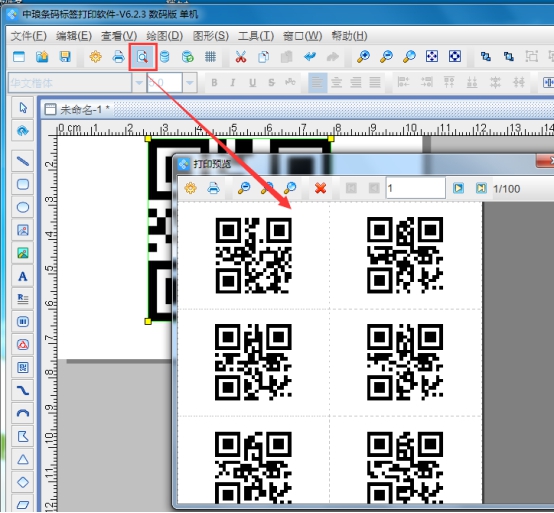Select the curve drawing tool
The width and height of the screenshot is (554, 513).
(x=23, y=390)
